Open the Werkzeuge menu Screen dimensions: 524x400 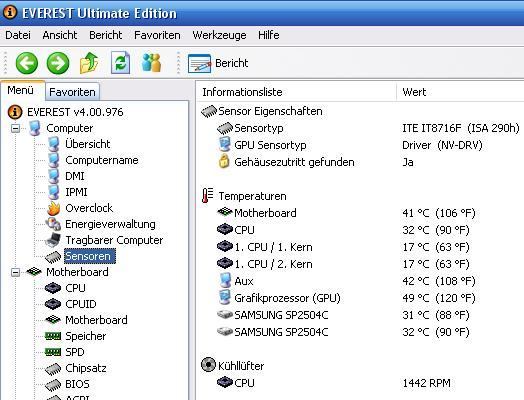[219, 35]
